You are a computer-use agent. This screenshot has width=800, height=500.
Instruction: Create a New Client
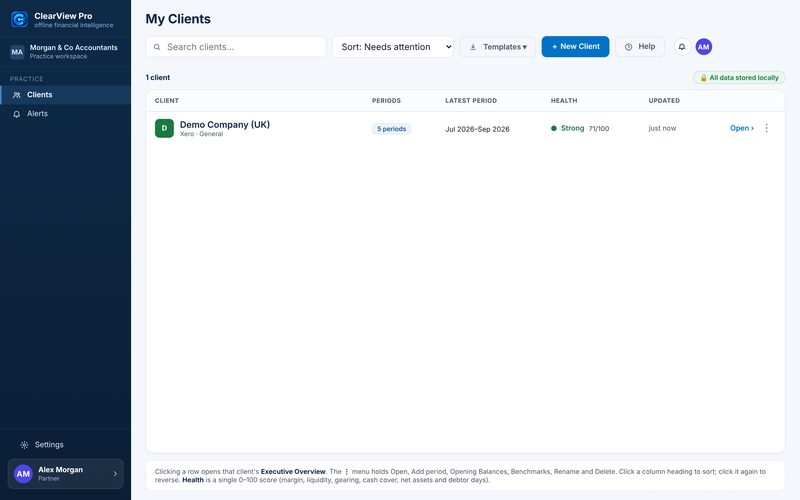pos(575,46)
